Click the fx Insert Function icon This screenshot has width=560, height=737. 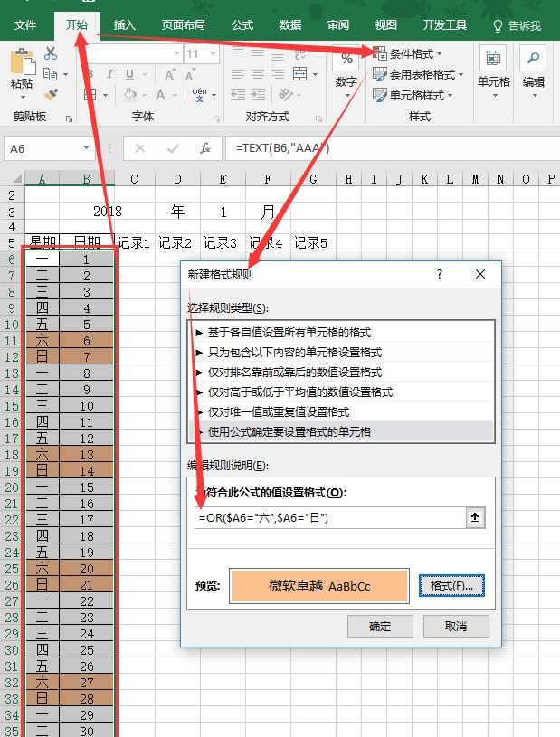coord(205,148)
